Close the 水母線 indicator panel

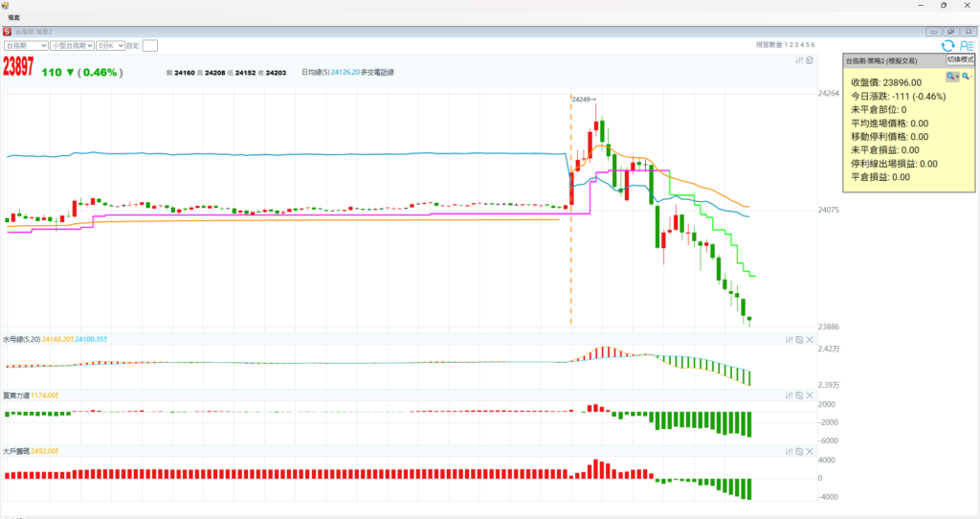coord(810,340)
